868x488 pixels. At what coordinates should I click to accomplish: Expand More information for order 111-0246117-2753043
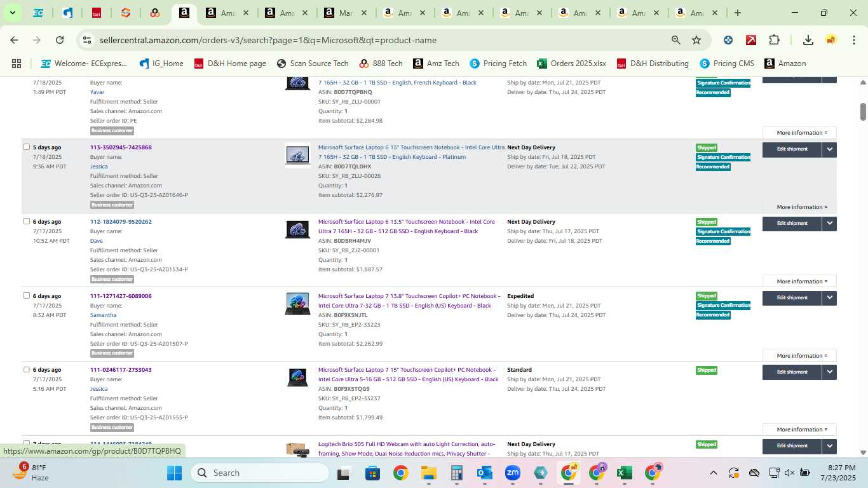[x=799, y=430]
